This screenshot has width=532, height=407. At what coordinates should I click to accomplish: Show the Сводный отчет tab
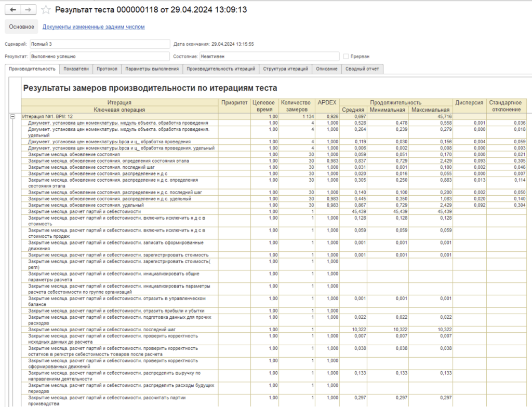tap(364, 69)
